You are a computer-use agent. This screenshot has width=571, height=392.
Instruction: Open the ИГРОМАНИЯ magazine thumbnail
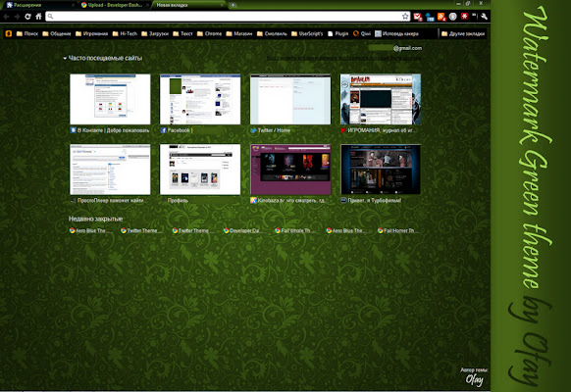(x=381, y=99)
